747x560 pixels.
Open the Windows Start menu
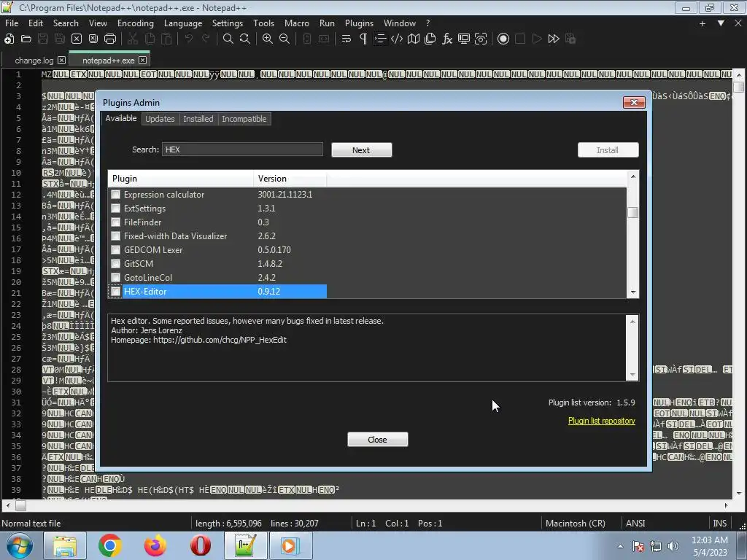(x=19, y=545)
